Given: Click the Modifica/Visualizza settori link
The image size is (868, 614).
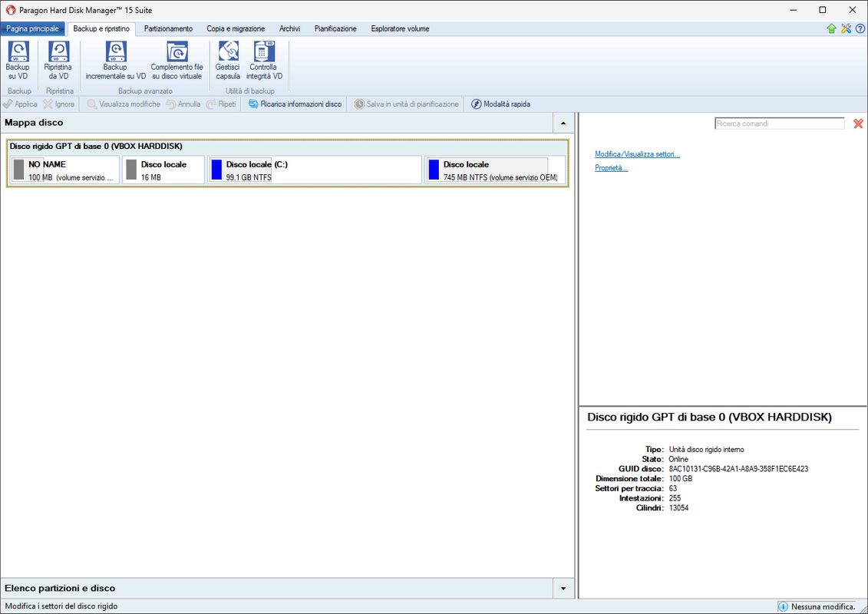Looking at the screenshot, I should click(637, 154).
